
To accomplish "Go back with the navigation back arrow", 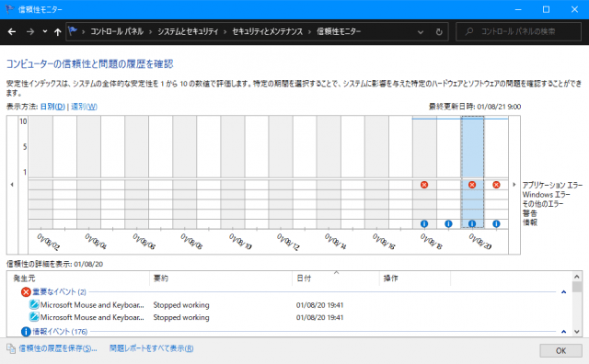I will tap(12, 32).
